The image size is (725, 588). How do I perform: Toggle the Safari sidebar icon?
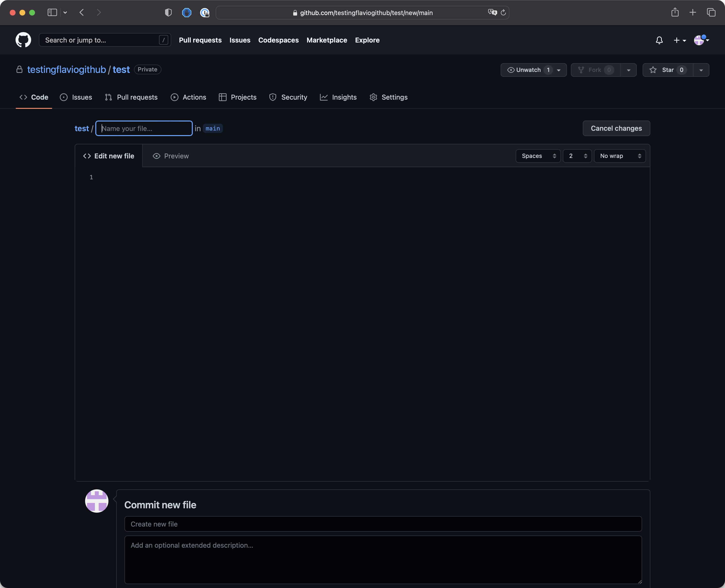(52, 13)
